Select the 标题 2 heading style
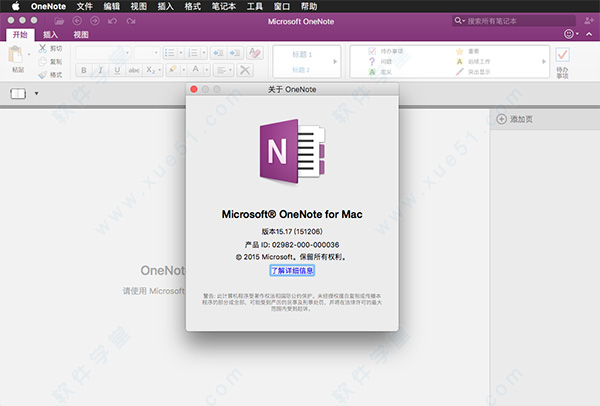Image resolution: width=600 pixels, height=406 pixels. [301, 70]
